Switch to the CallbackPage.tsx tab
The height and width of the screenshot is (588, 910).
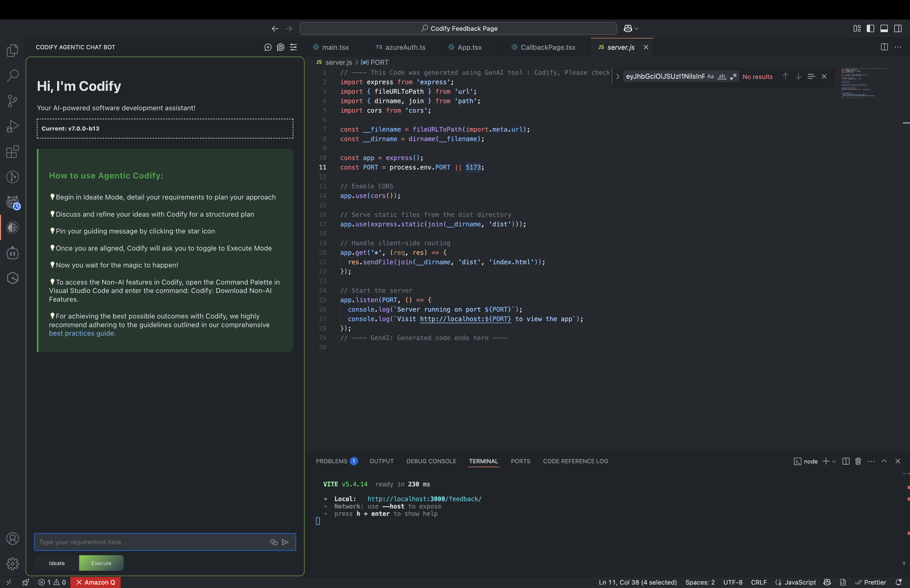[x=548, y=47]
